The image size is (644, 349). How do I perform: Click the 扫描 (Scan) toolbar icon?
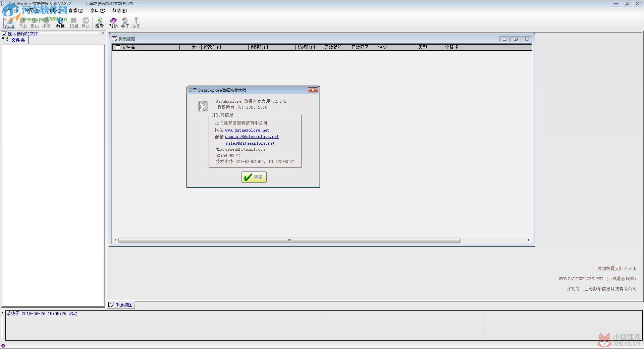point(74,23)
